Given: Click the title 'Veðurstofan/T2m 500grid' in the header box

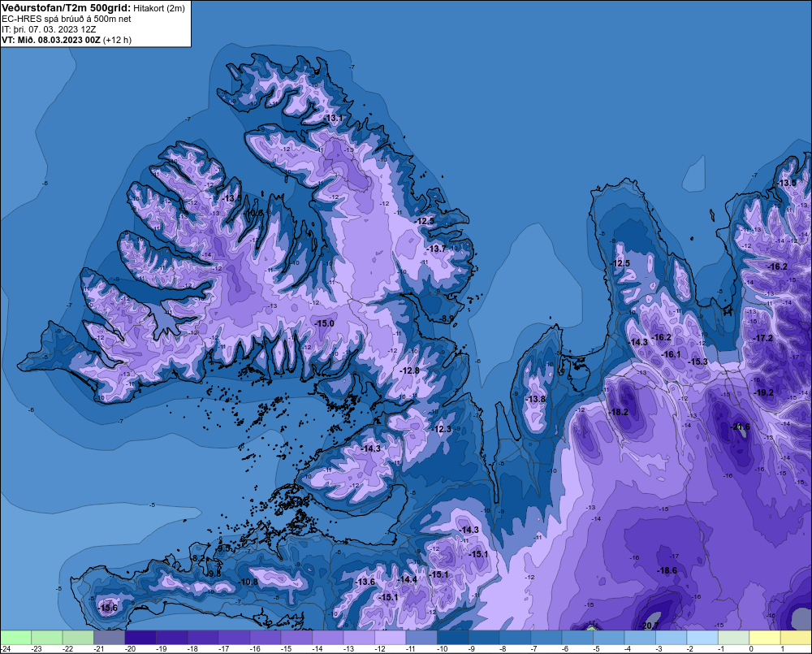Looking at the screenshot, I should (67, 8).
